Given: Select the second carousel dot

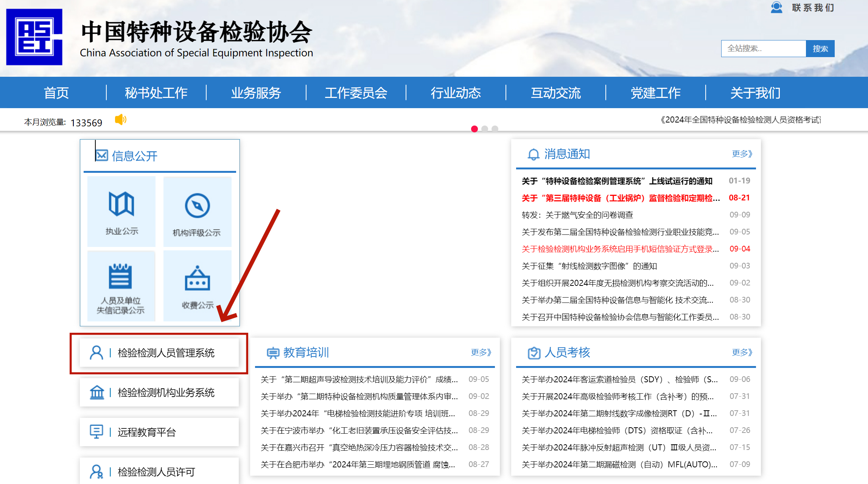Looking at the screenshot, I should click(485, 129).
